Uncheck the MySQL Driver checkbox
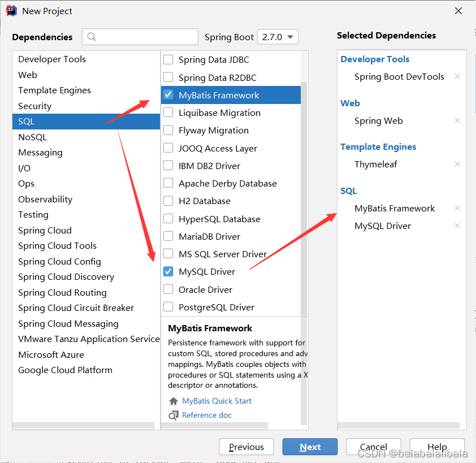This screenshot has width=476, height=463. click(168, 271)
